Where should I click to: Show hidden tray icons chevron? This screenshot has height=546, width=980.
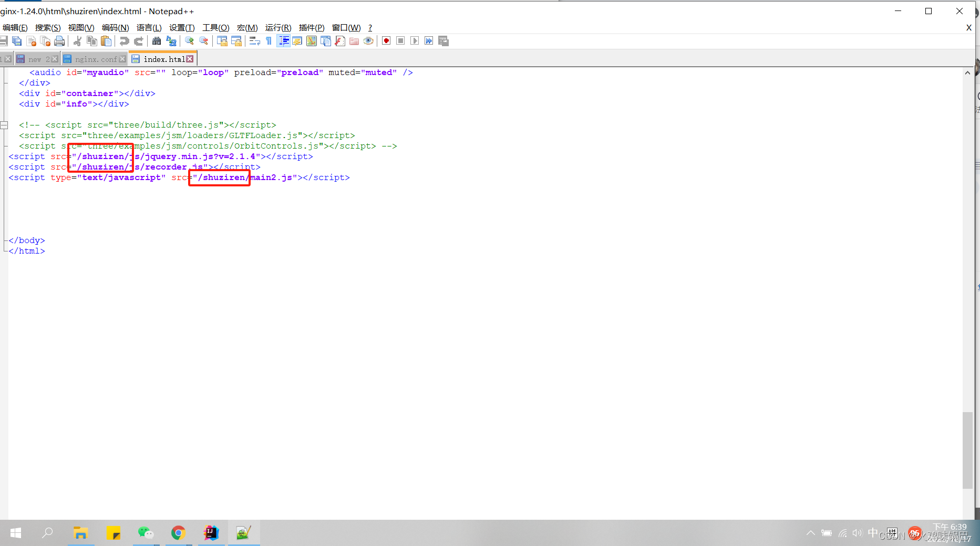point(810,533)
